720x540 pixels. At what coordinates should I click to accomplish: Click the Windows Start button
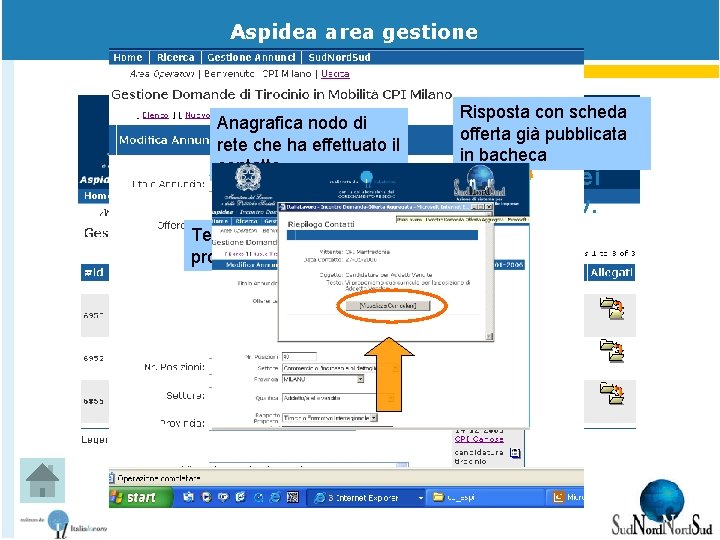click(x=140, y=498)
